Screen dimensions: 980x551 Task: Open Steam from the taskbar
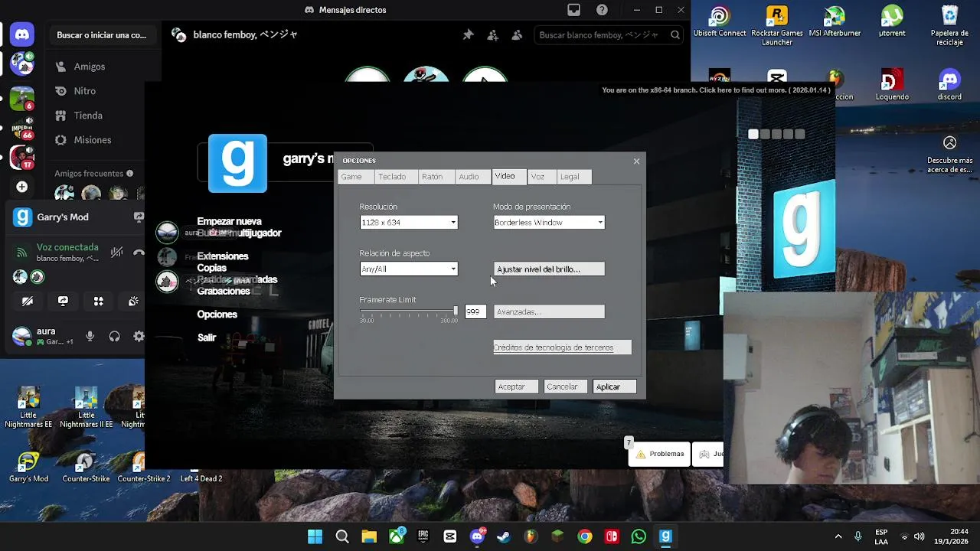[x=503, y=536]
